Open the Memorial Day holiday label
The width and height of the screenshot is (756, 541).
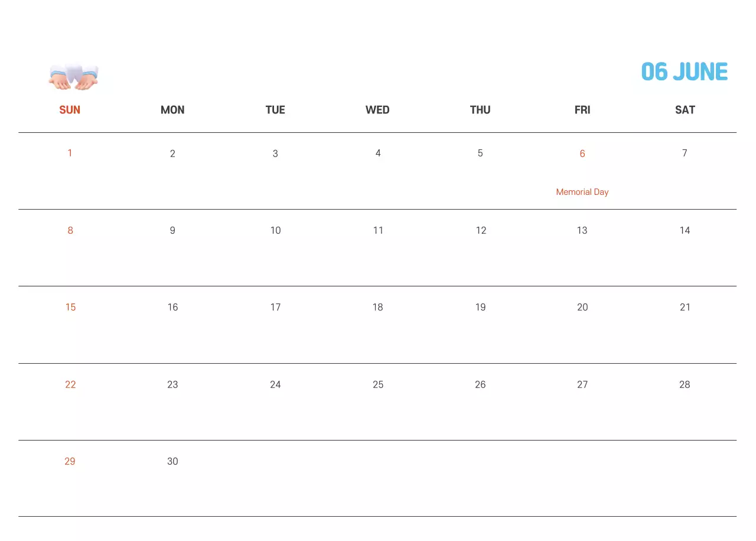pos(582,192)
